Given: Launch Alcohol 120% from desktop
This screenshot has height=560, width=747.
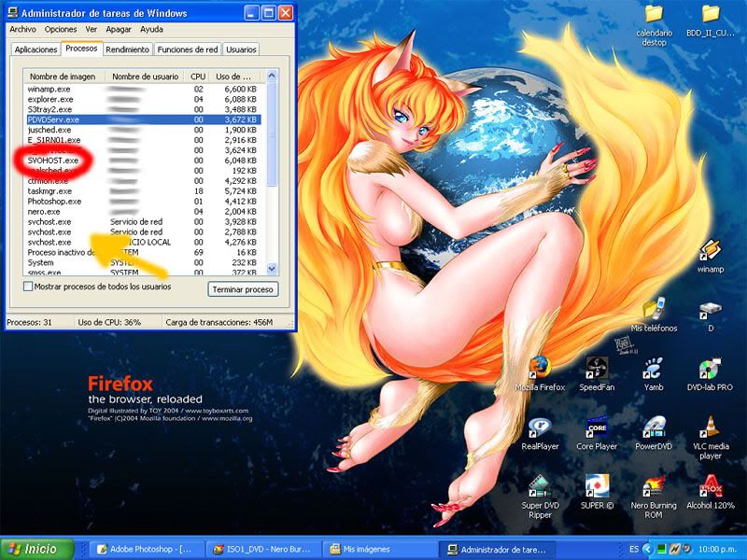Looking at the screenshot, I should [x=710, y=493].
